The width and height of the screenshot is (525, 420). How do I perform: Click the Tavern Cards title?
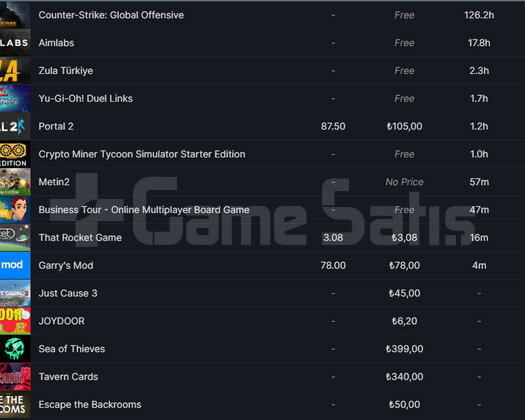(x=68, y=377)
